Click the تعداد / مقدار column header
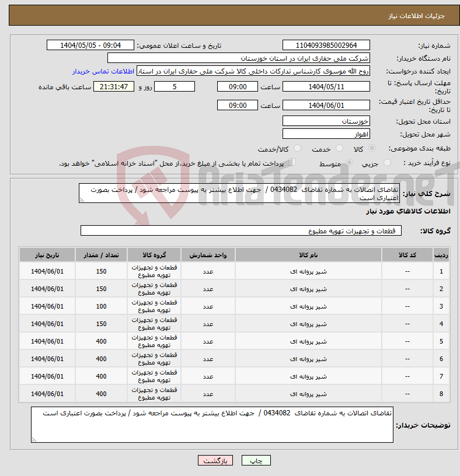 pyautogui.click(x=101, y=255)
